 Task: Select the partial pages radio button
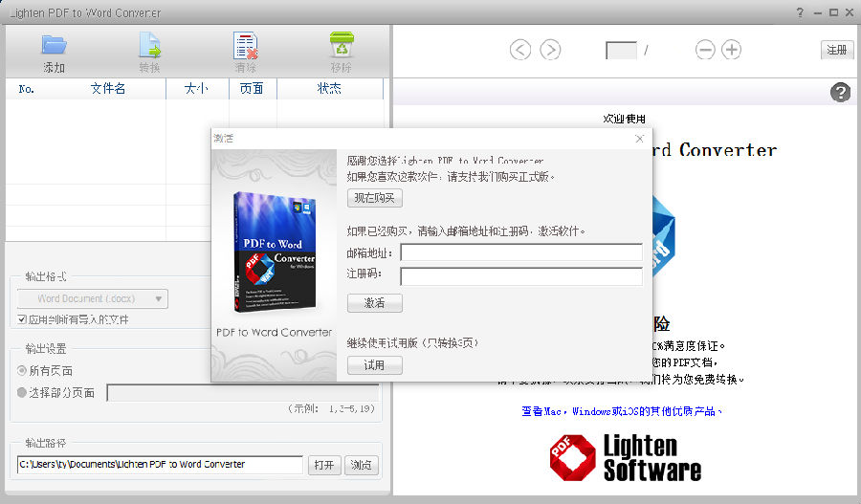(22, 392)
